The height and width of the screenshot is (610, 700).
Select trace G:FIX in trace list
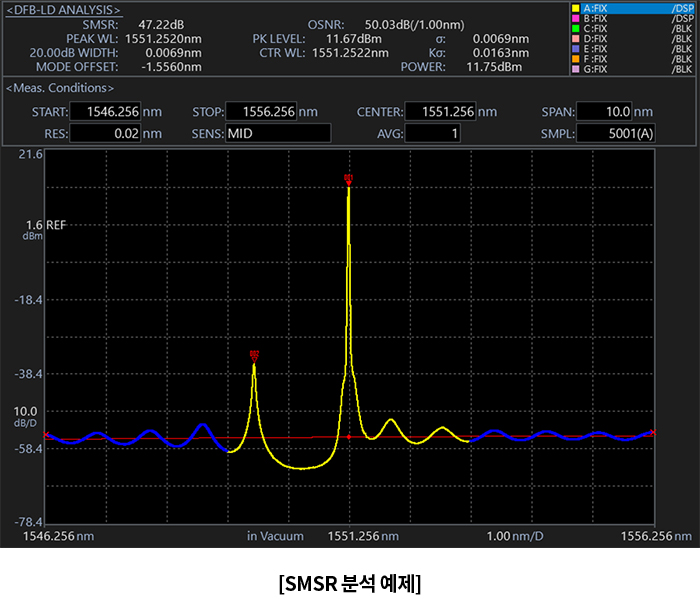(633, 69)
